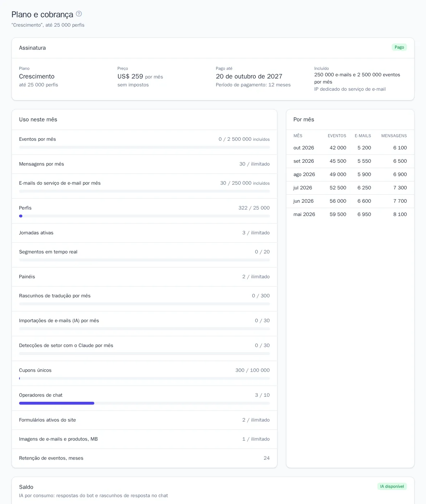
Task: Click the jun 2026 row label
Action: 303,201
